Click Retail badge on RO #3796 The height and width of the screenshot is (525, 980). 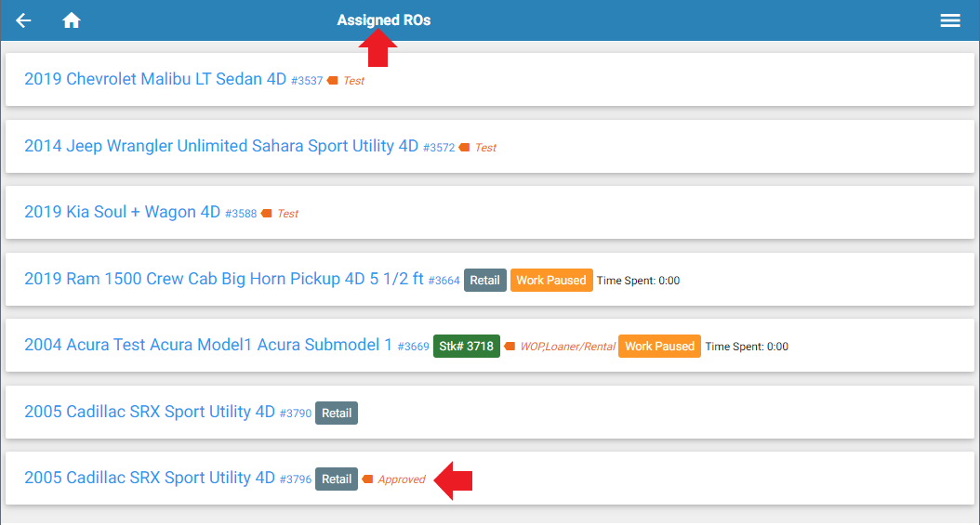(x=337, y=479)
